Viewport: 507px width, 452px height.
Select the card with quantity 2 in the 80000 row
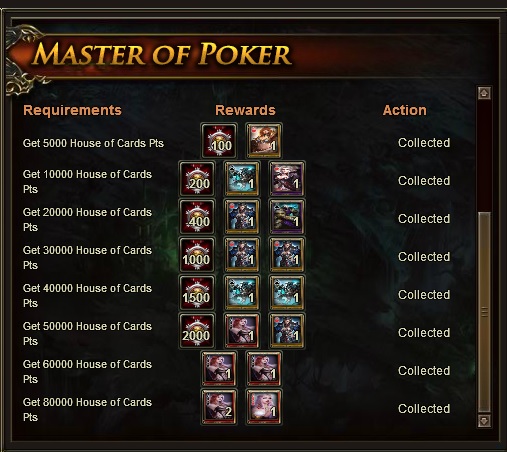coord(219,406)
